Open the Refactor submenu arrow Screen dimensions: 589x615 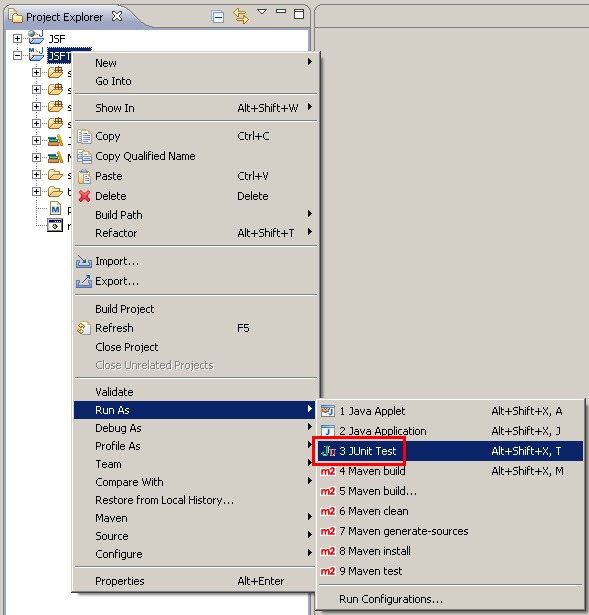(310, 232)
